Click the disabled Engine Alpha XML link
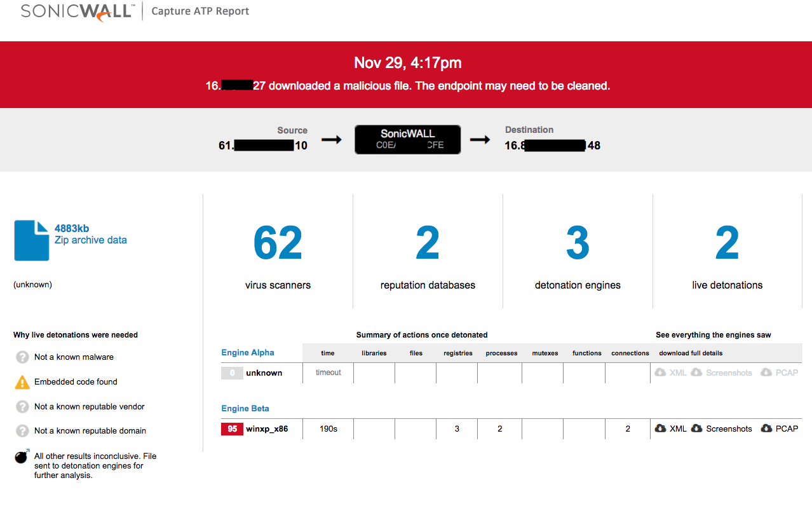The width and height of the screenshot is (812, 520). point(678,373)
